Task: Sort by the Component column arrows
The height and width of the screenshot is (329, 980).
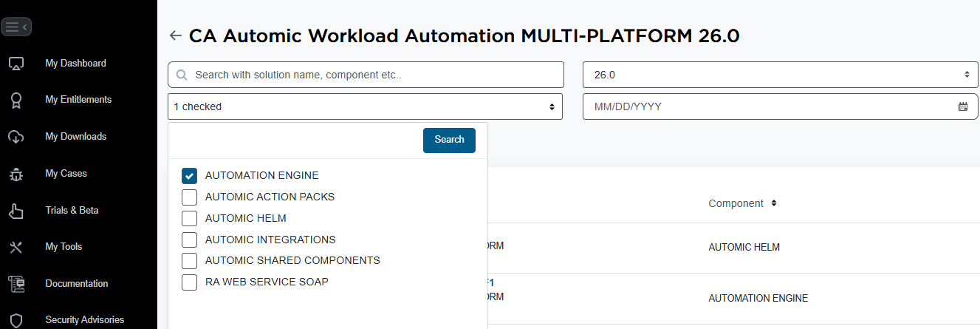Action: [x=774, y=203]
